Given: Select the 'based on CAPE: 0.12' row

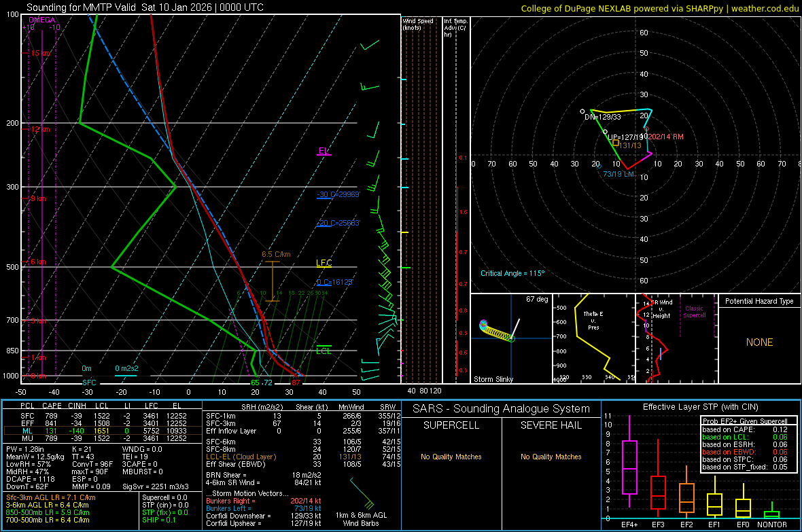Looking at the screenshot, I should (x=745, y=429).
